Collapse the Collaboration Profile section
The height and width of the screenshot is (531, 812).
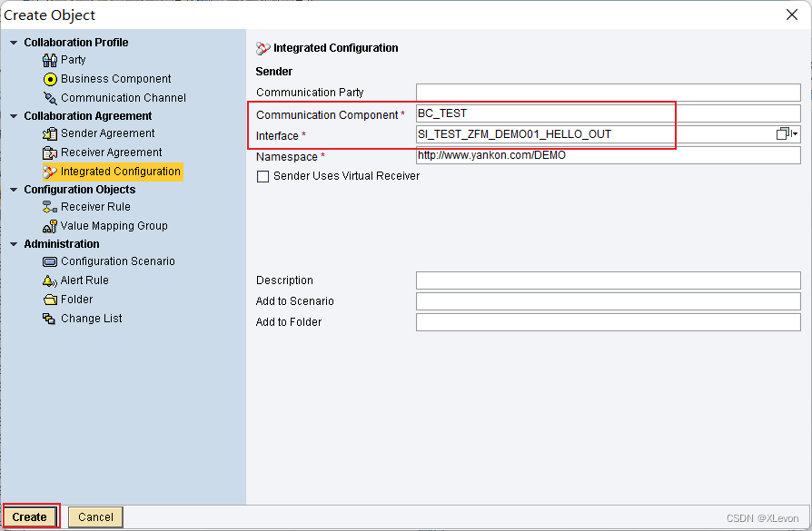[14, 43]
